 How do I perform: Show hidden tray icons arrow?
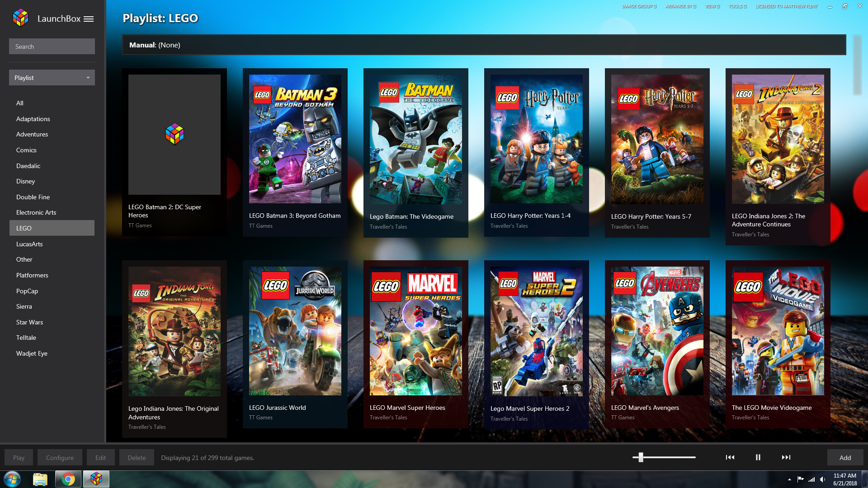pyautogui.click(x=789, y=479)
